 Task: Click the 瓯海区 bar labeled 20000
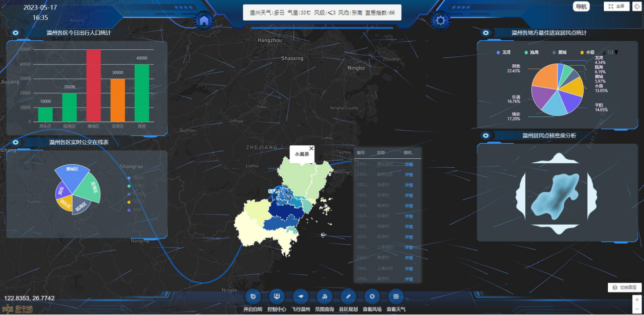[69, 107]
